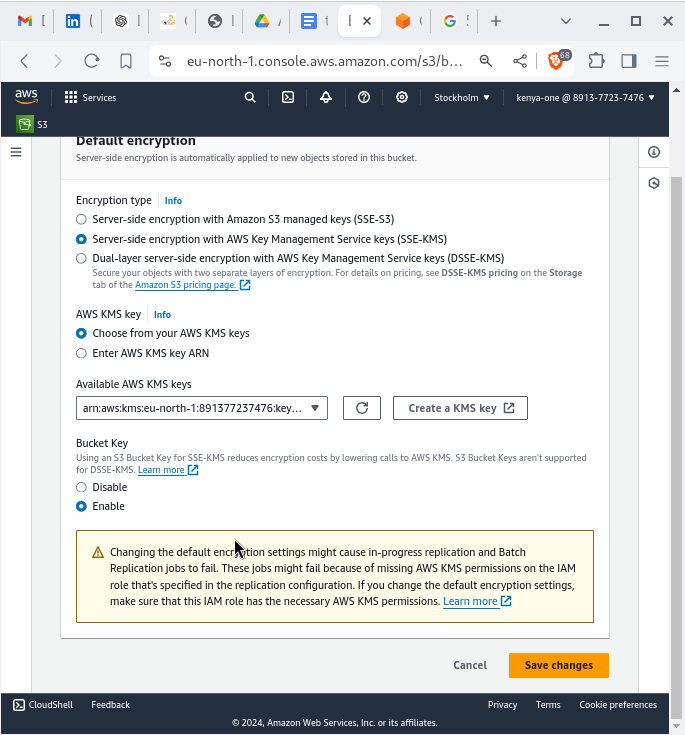Viewport: 685px width, 735px height.
Task: Open the browser hamburger menu
Action: coord(662,61)
